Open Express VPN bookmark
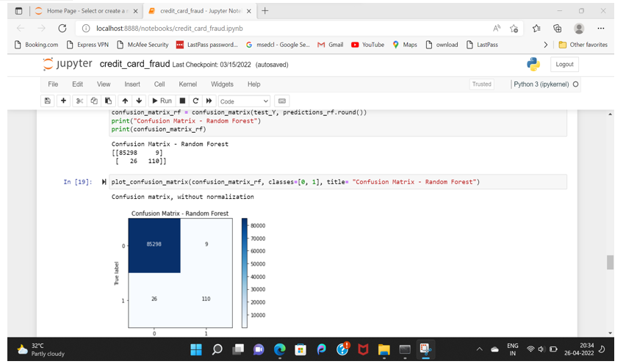 click(88, 45)
